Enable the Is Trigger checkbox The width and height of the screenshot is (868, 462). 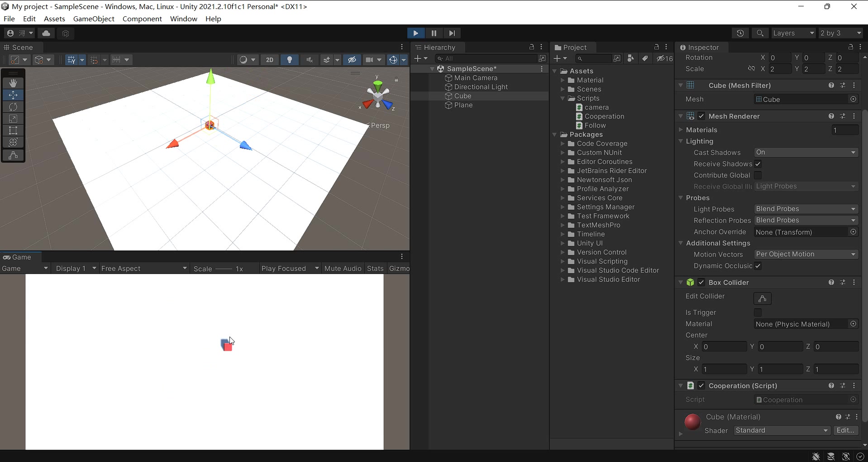click(758, 313)
